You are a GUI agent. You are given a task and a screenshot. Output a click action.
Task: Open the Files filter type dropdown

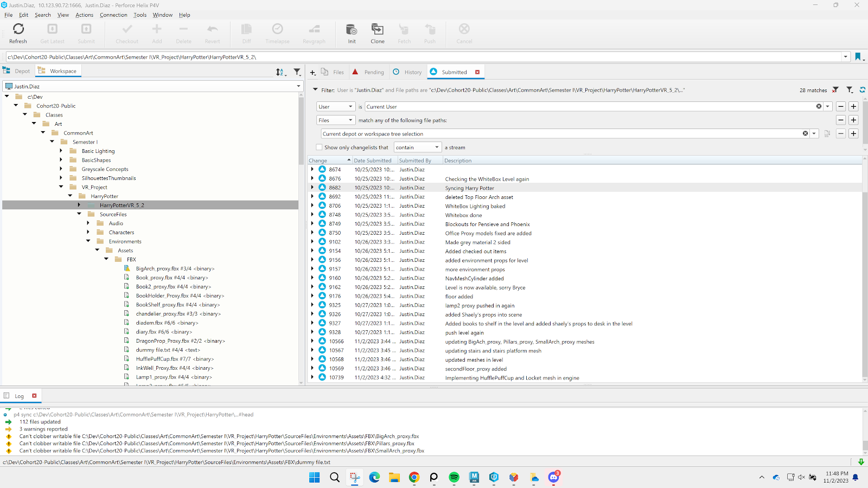(336, 120)
